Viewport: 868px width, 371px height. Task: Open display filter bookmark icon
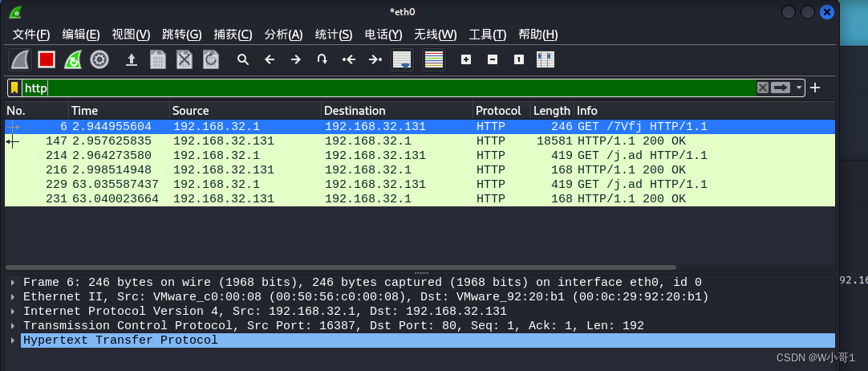(14, 88)
